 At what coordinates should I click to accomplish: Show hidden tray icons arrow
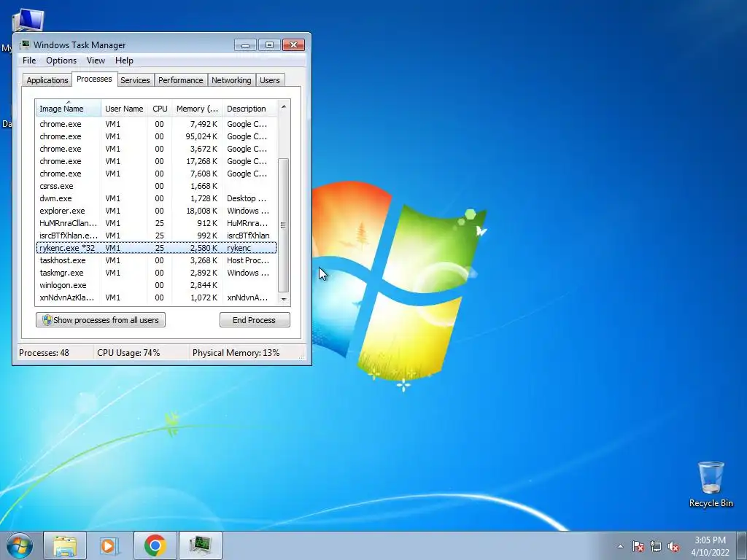[620, 546]
